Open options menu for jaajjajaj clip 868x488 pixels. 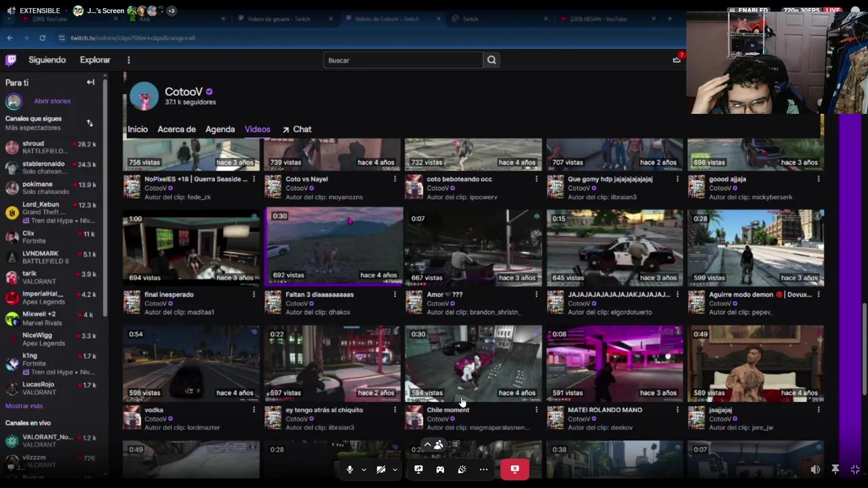tap(818, 410)
